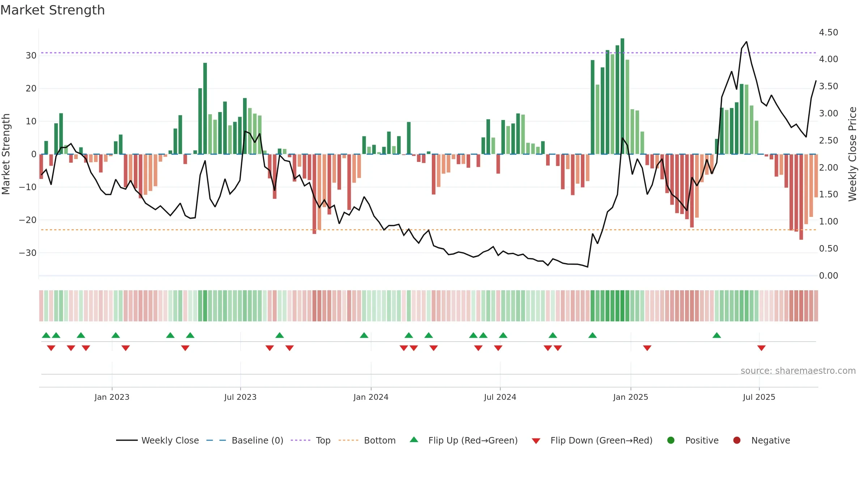The height and width of the screenshot is (488, 868).
Task: Click the red Flip Down triangle in legend
Action: [x=536, y=441]
